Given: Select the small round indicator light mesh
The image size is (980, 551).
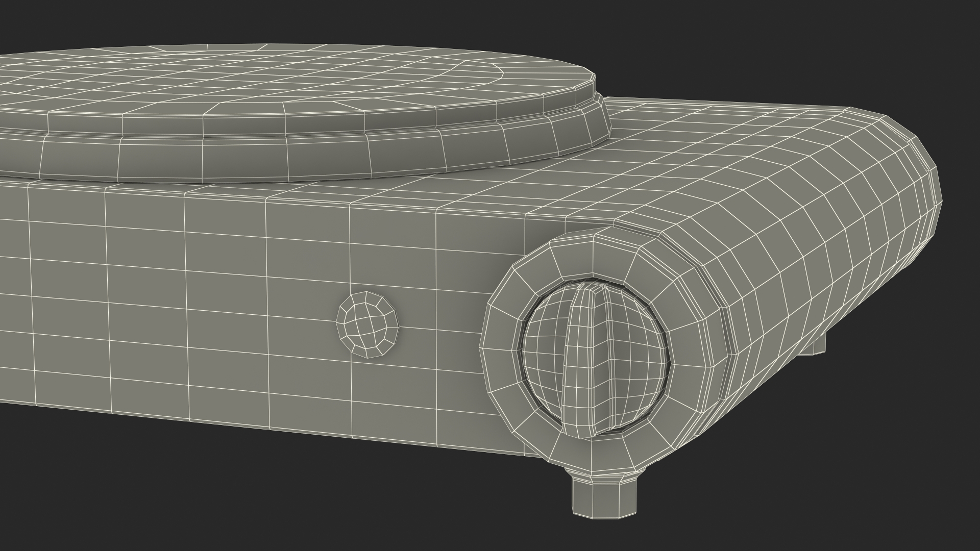Looking at the screenshot, I should [x=367, y=324].
